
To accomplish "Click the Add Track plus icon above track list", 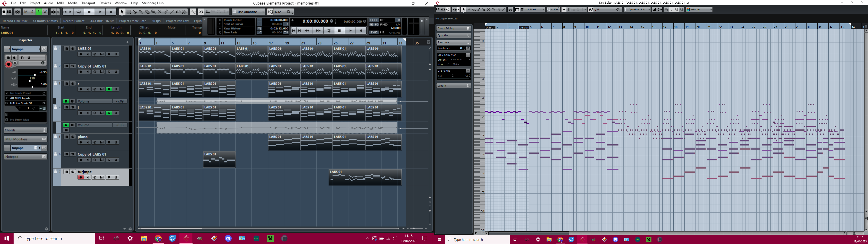I will tap(127, 42).
